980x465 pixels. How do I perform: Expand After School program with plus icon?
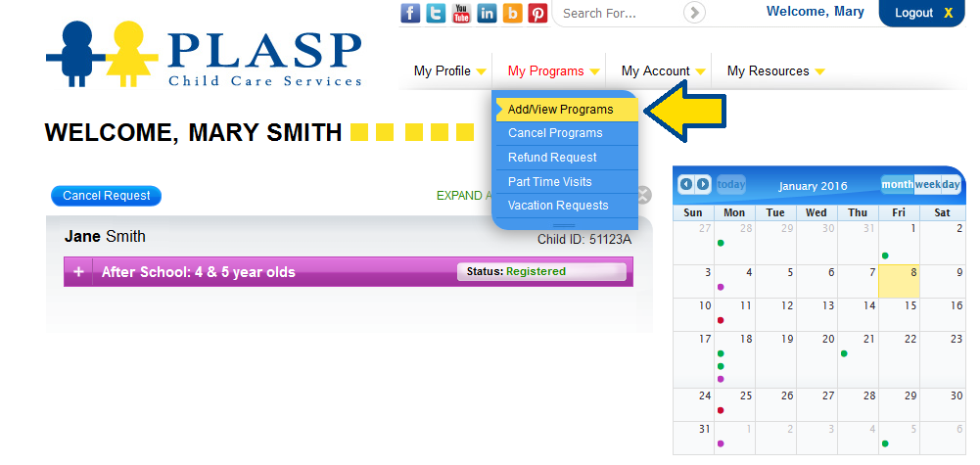[78, 272]
